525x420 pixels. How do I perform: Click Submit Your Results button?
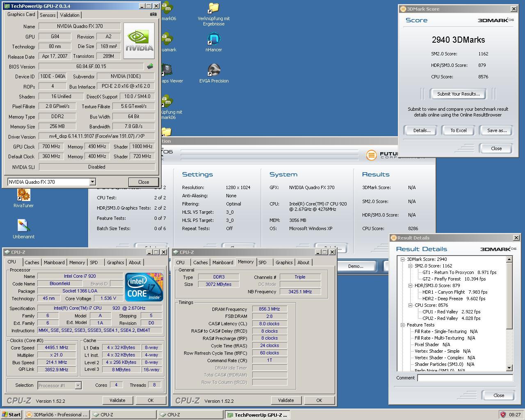coord(458,94)
